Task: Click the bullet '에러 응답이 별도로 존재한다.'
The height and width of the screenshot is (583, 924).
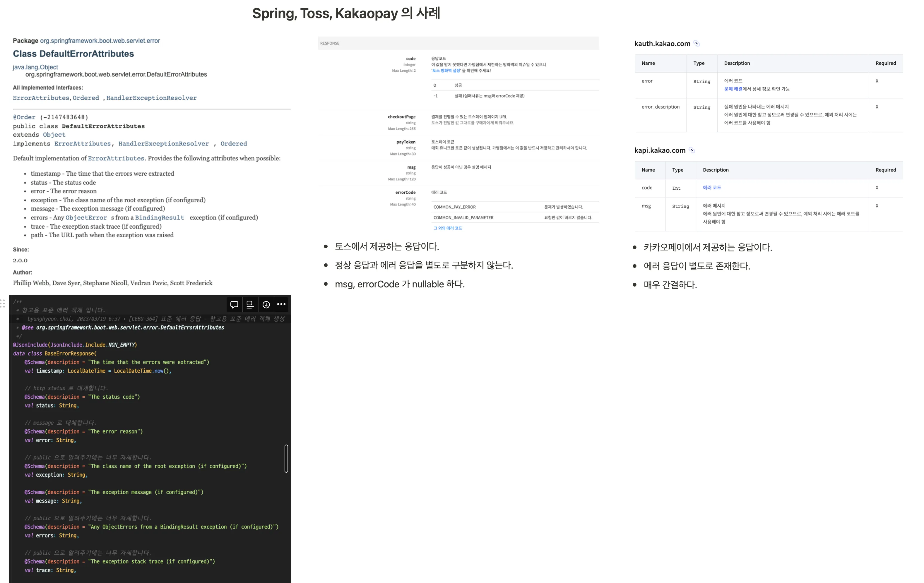Action: pyautogui.click(x=697, y=266)
